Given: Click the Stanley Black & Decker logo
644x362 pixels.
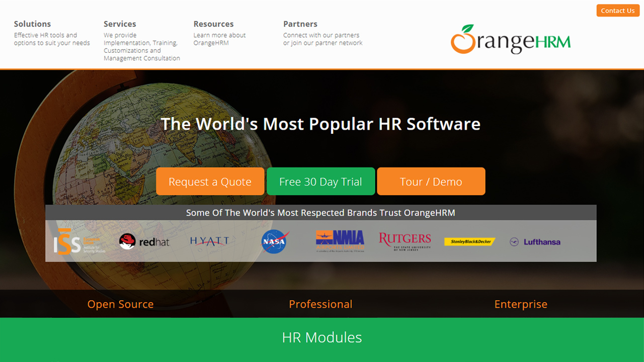Looking at the screenshot, I should (x=470, y=242).
